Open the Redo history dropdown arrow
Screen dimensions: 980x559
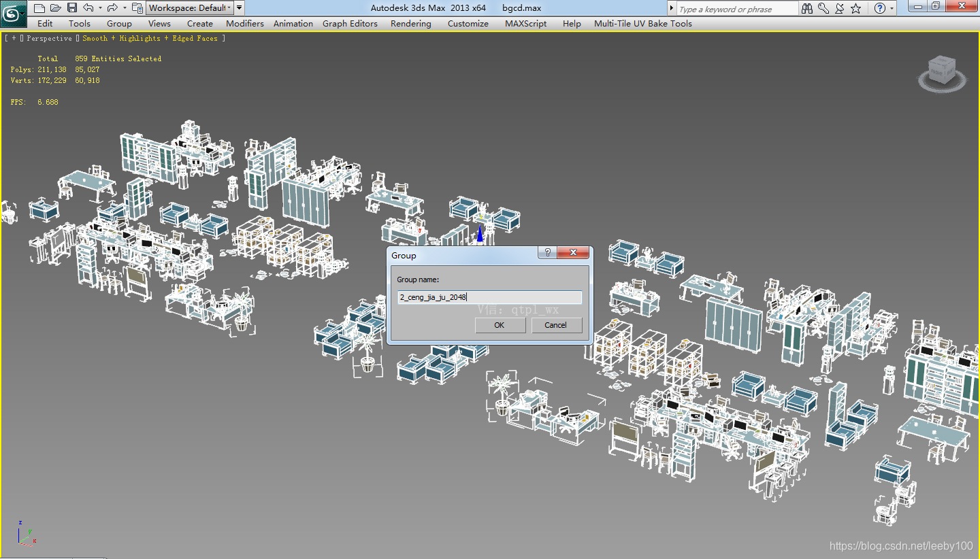click(x=125, y=8)
